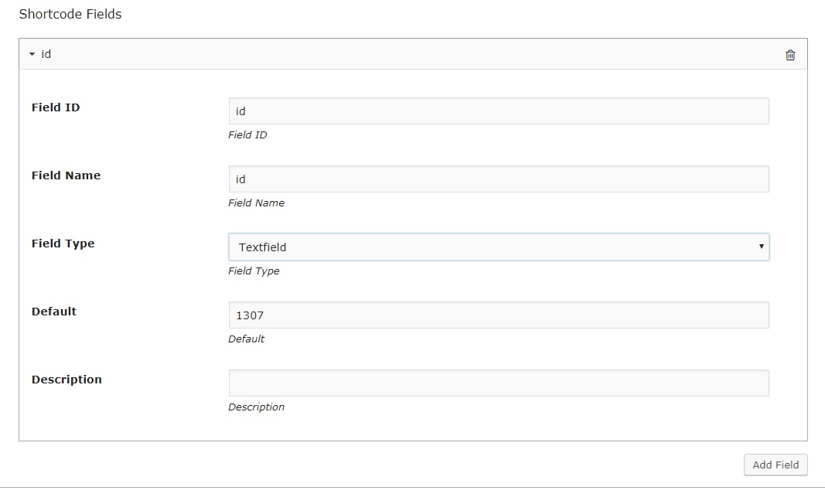Viewport: 825px width, 504px height.
Task: Click the empty Description input
Action: click(x=499, y=383)
